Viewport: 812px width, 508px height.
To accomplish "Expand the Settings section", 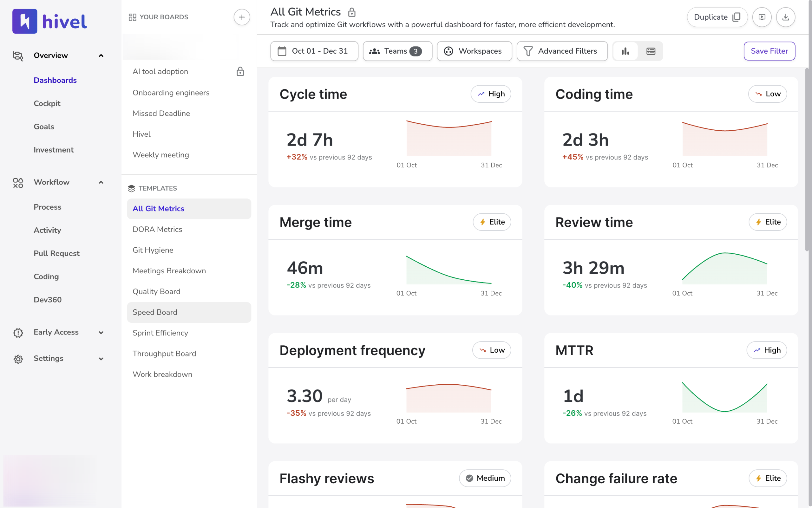I will (101, 359).
